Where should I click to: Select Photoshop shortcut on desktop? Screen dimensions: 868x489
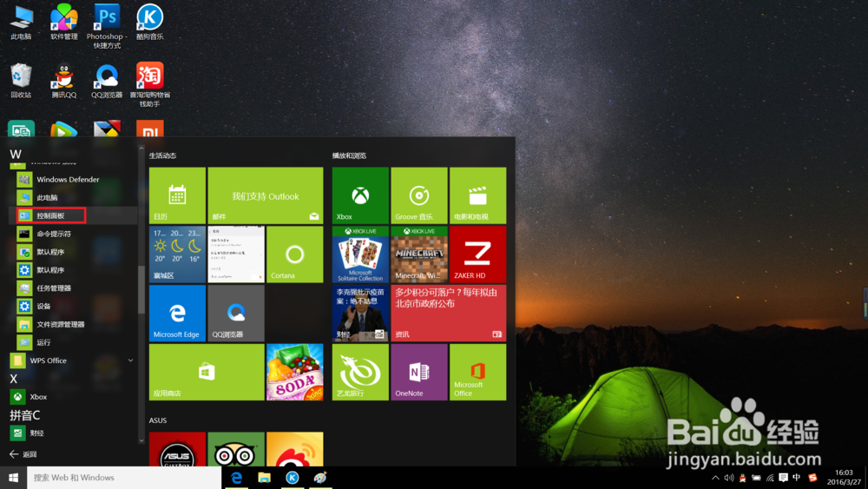pyautogui.click(x=107, y=27)
